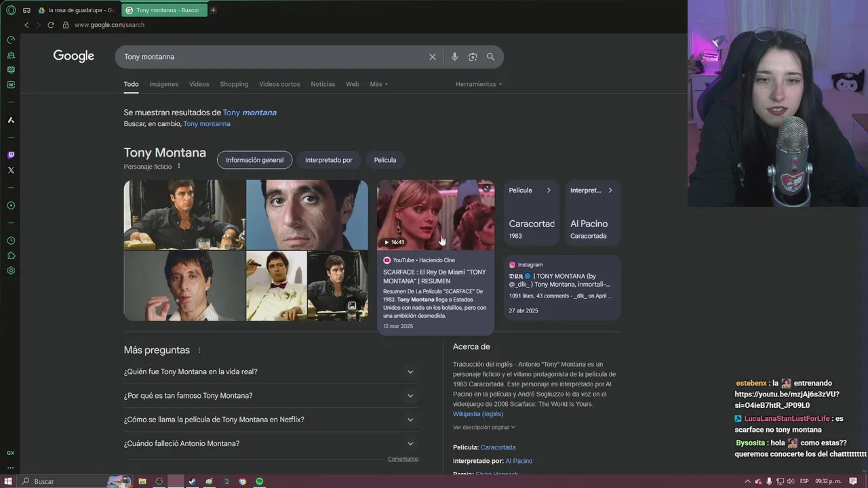Switch to the 'Videos cortos' tab
Image resolution: width=868 pixels, height=488 pixels.
pos(279,84)
